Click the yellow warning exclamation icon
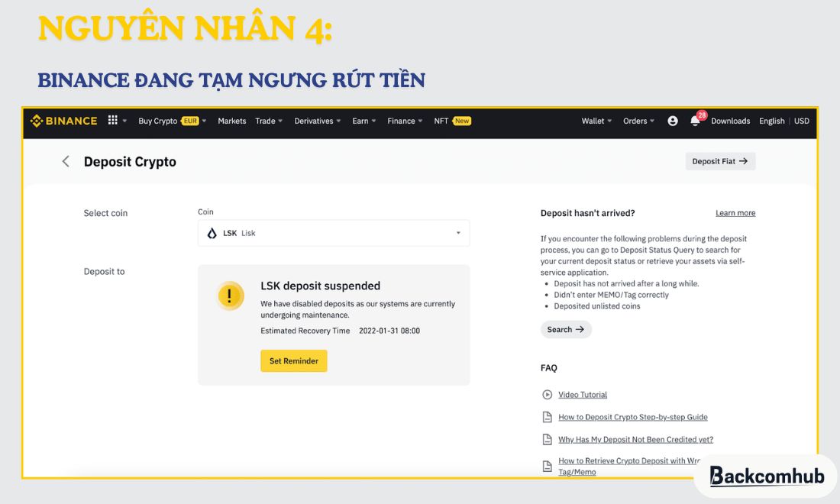 pos(231,296)
